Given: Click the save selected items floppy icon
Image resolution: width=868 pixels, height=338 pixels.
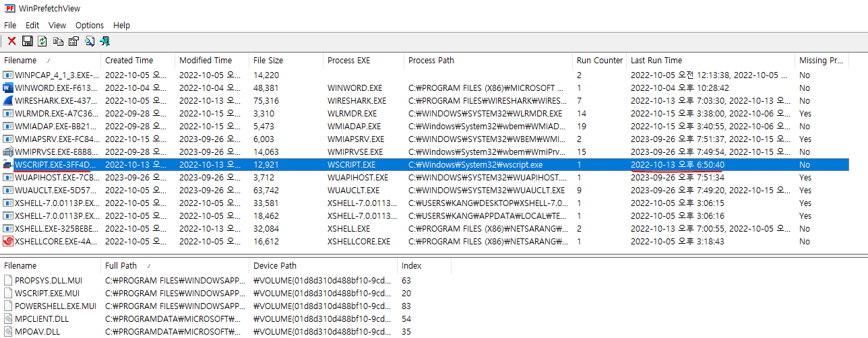Looking at the screenshot, I should point(28,41).
